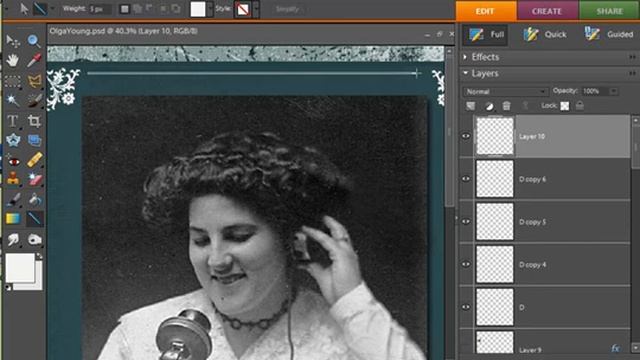Toggle the lock all padlock
Screen dimensions: 640x360
[x=580, y=106]
